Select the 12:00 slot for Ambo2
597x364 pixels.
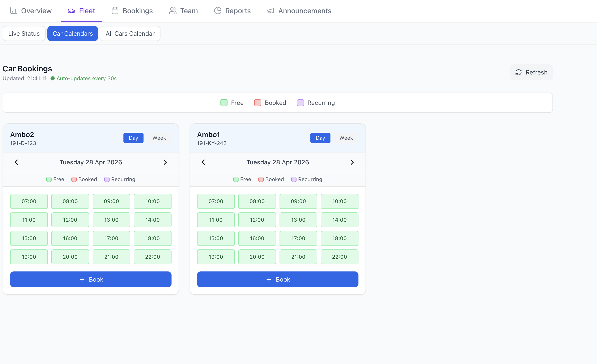click(70, 220)
